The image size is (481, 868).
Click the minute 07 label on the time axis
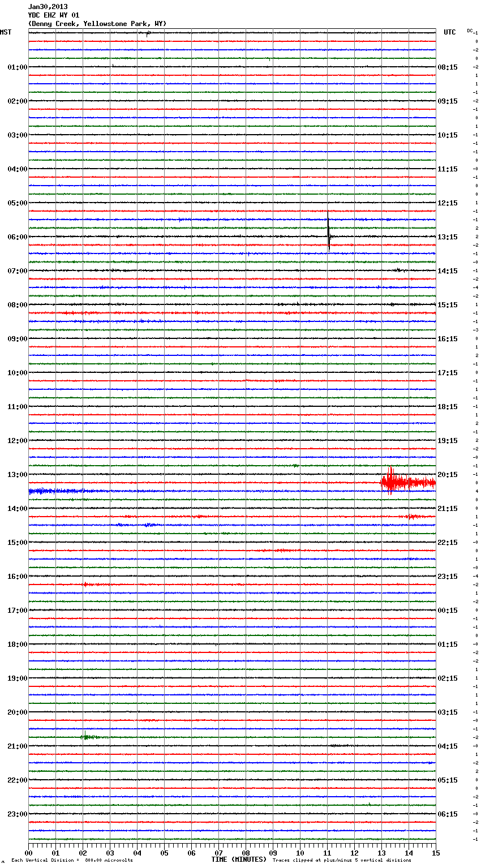tap(218, 853)
